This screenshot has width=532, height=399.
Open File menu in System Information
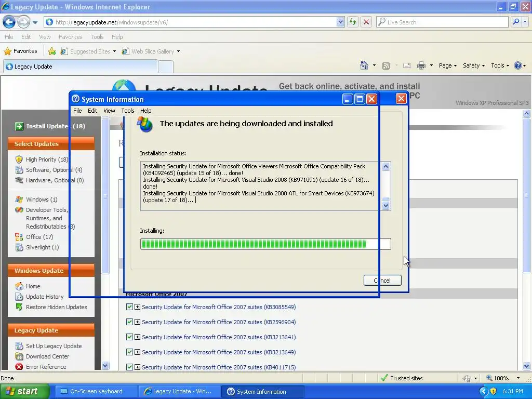(77, 111)
